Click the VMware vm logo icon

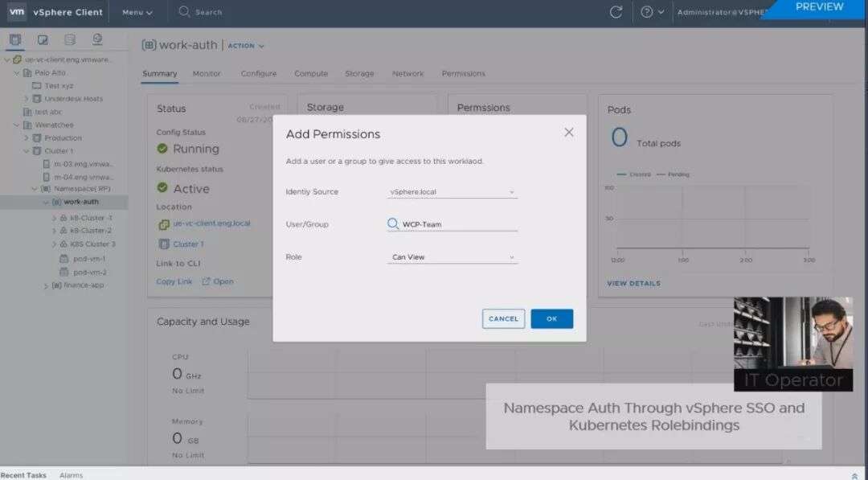click(17, 11)
